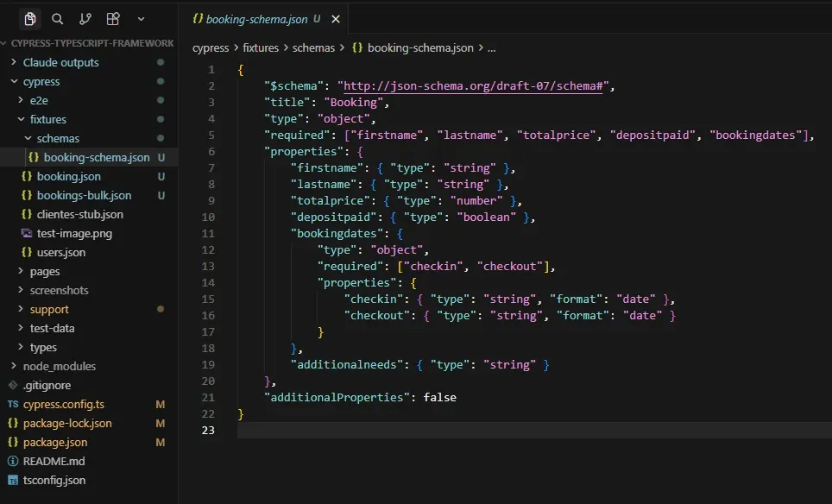Click the false value on line 21
This screenshot has width=832, height=504.
tap(440, 397)
